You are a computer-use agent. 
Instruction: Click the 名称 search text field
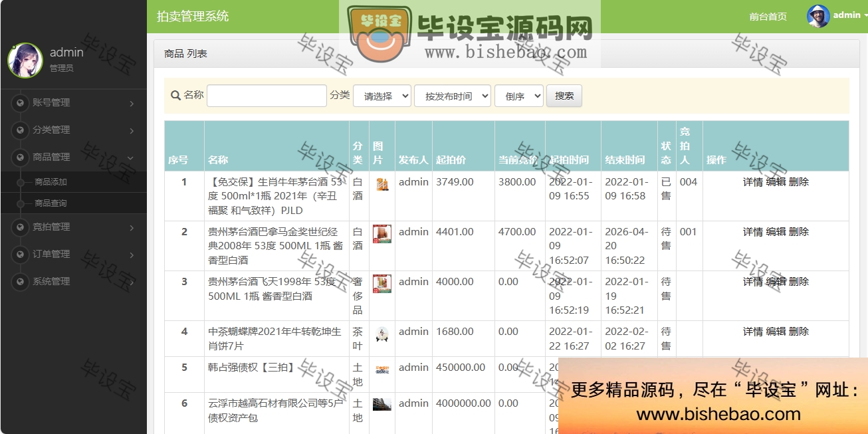[267, 96]
